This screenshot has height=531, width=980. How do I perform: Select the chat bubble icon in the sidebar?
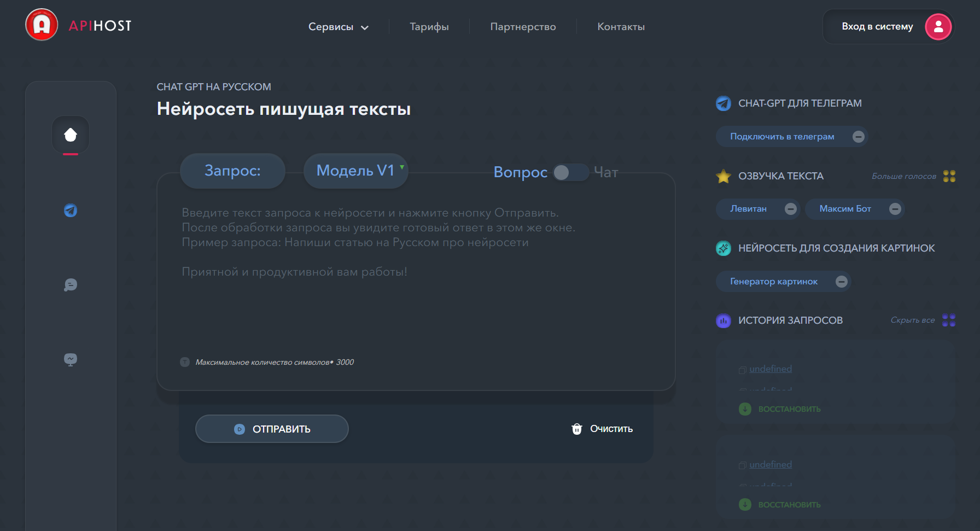click(x=70, y=285)
